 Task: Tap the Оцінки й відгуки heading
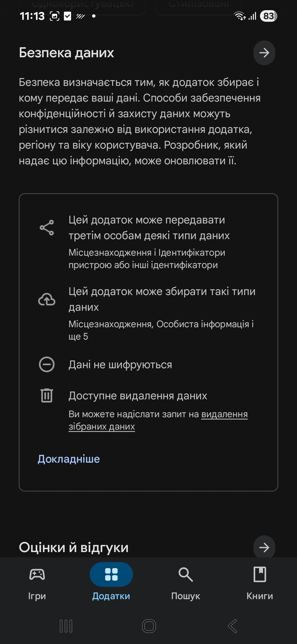point(74,547)
